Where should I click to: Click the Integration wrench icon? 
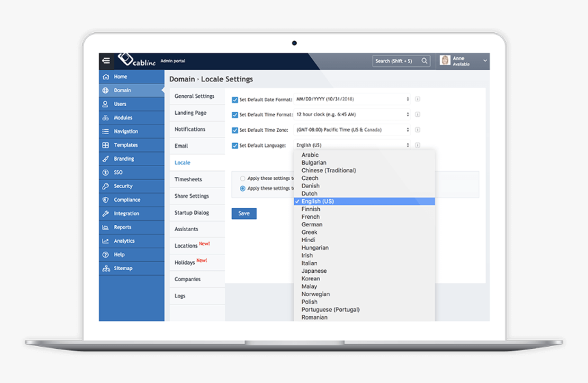[x=106, y=213]
